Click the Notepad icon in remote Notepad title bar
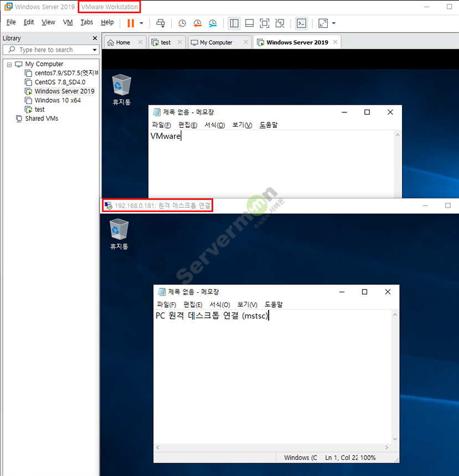The width and height of the screenshot is (459, 476). (x=162, y=292)
